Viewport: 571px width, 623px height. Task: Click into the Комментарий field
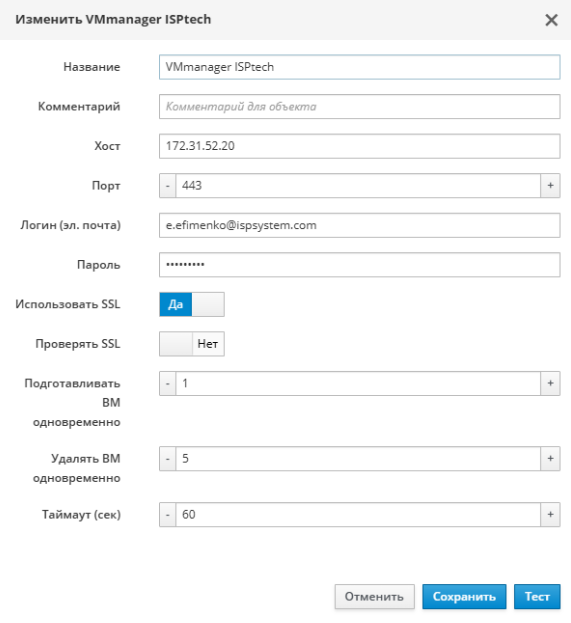click(x=360, y=106)
